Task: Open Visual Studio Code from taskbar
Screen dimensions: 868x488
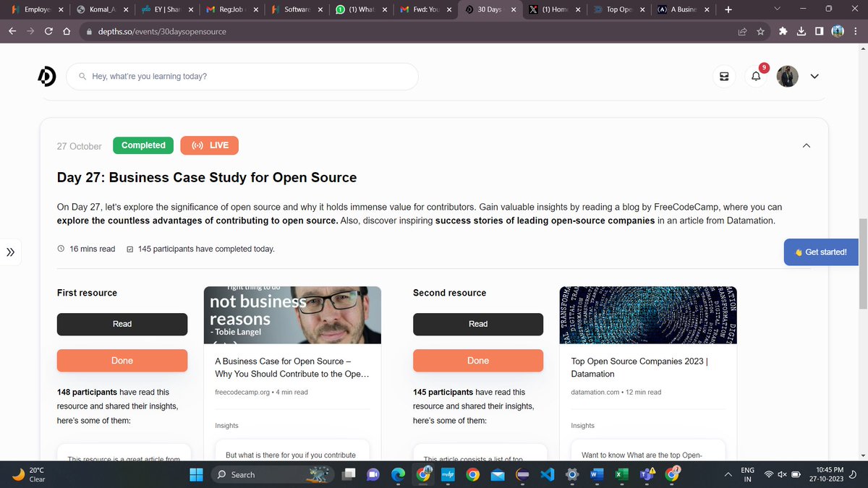Action: pyautogui.click(x=546, y=474)
